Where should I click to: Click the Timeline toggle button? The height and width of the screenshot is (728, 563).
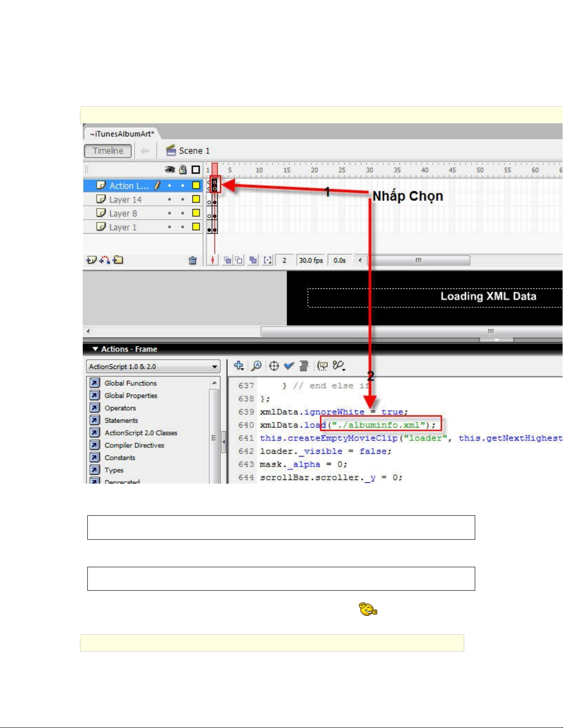108,151
